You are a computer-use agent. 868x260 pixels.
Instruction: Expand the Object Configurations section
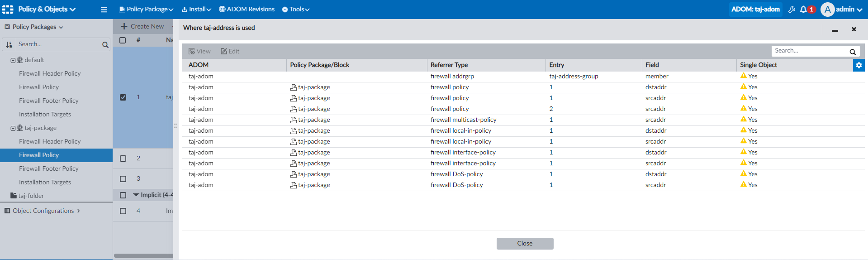click(43, 211)
